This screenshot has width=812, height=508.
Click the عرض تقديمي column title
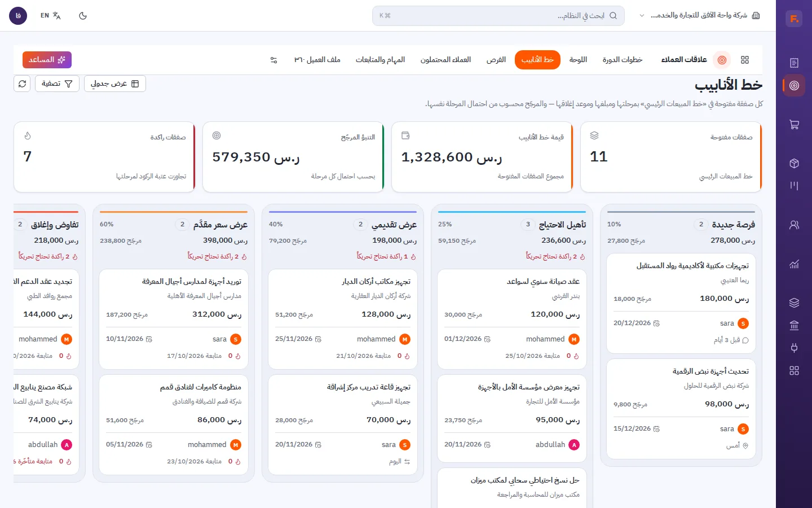(x=394, y=225)
